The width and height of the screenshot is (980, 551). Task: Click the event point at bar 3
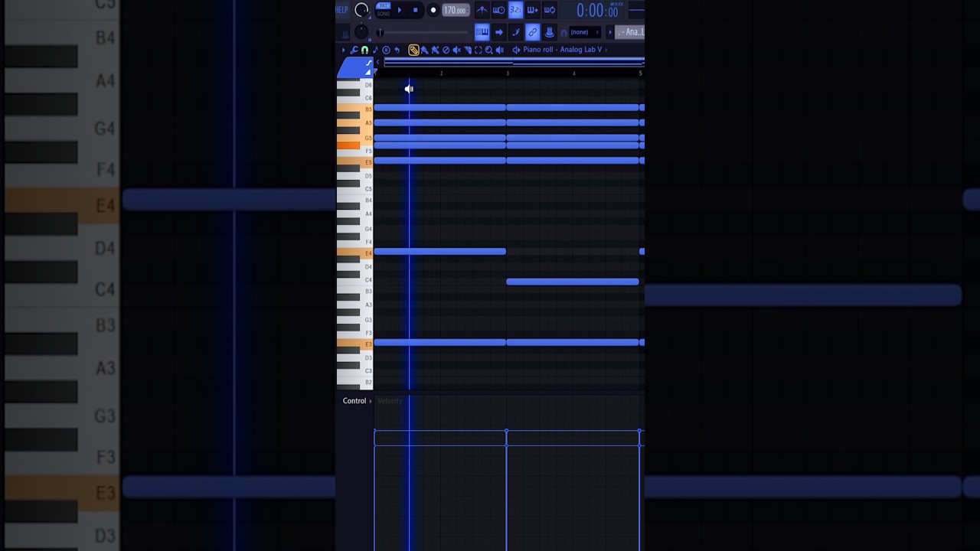[x=506, y=432]
